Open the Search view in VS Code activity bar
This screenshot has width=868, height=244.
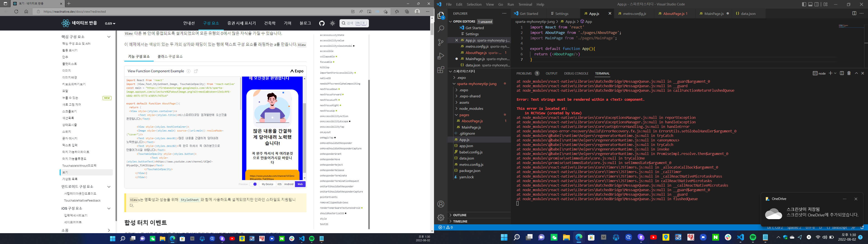[x=441, y=29]
